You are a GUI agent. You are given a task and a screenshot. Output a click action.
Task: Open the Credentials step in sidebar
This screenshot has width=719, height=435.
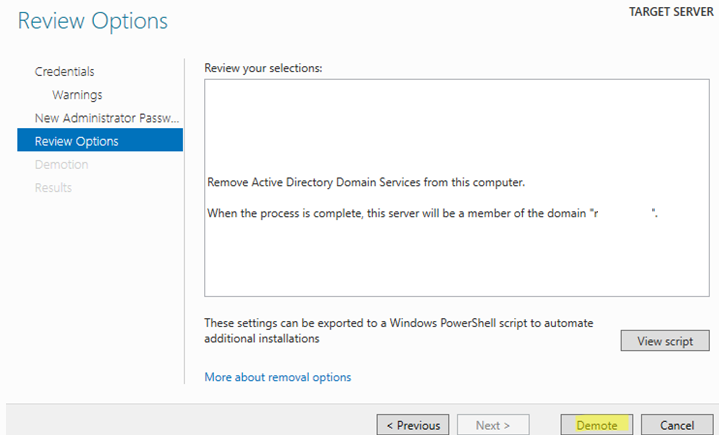click(x=65, y=72)
